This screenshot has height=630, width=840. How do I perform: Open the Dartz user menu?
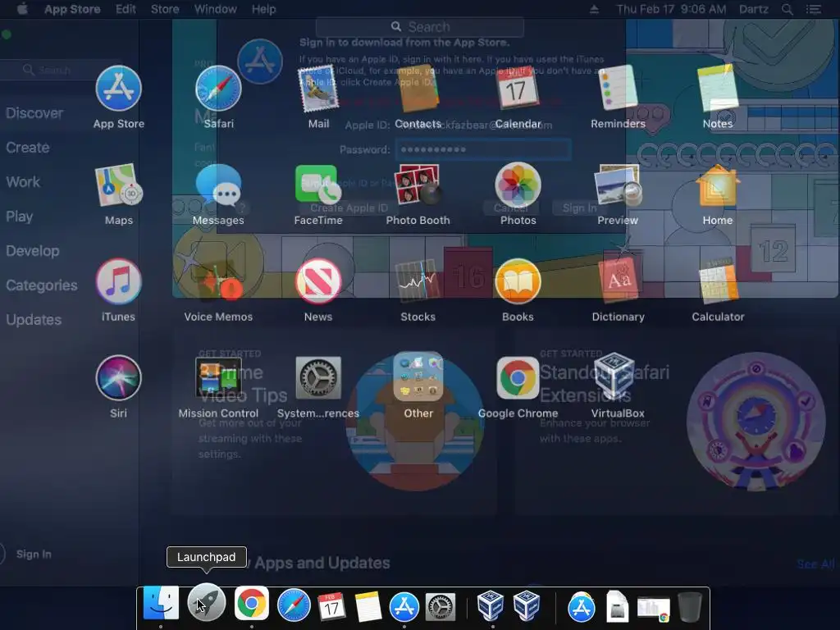pyautogui.click(x=753, y=9)
